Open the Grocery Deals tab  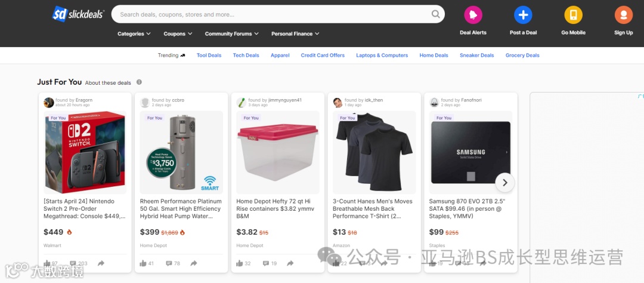(522, 56)
